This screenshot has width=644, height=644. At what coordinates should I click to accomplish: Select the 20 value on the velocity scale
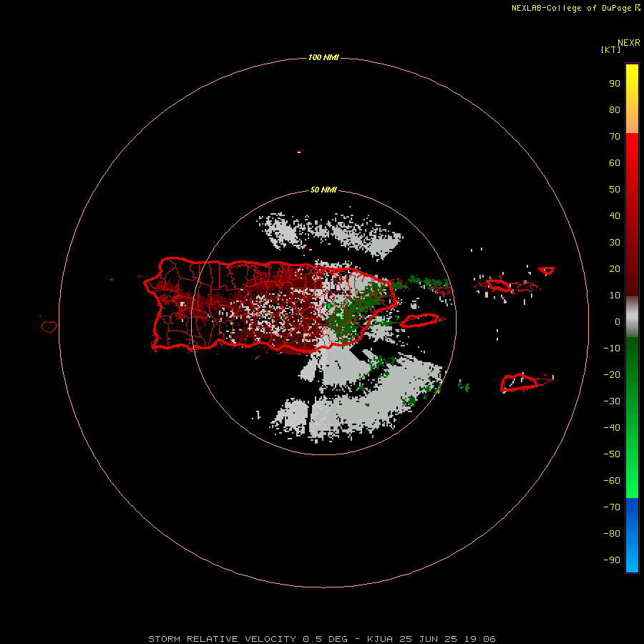[615, 268]
